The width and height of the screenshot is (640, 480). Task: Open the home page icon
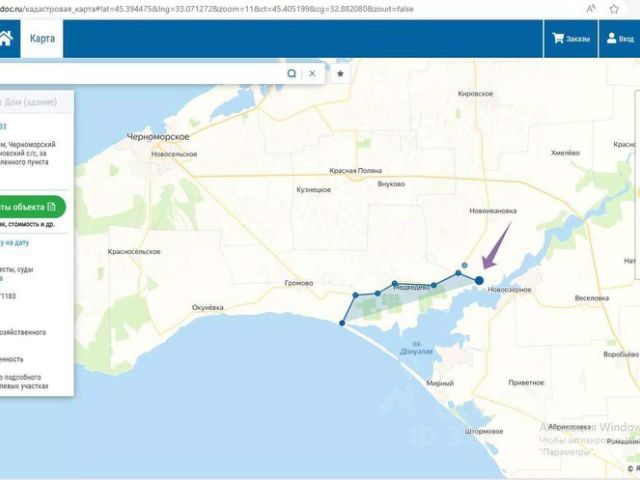[6, 39]
